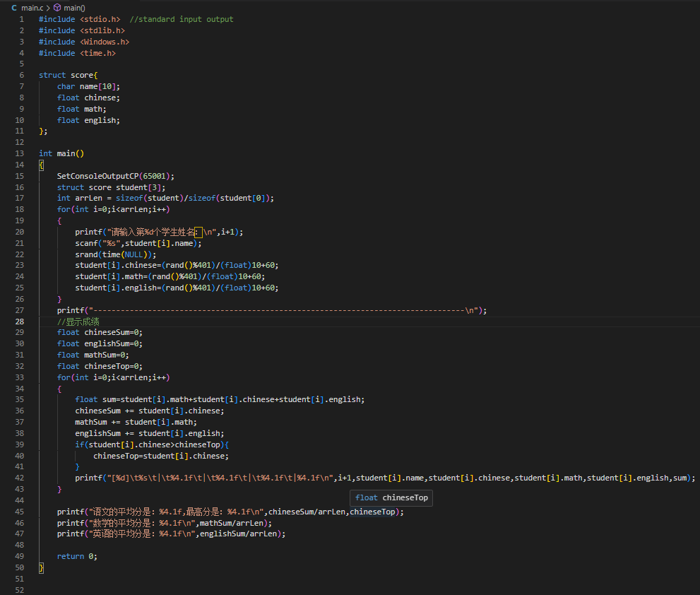Click the C file icon in breadcrumb

pos(14,7)
